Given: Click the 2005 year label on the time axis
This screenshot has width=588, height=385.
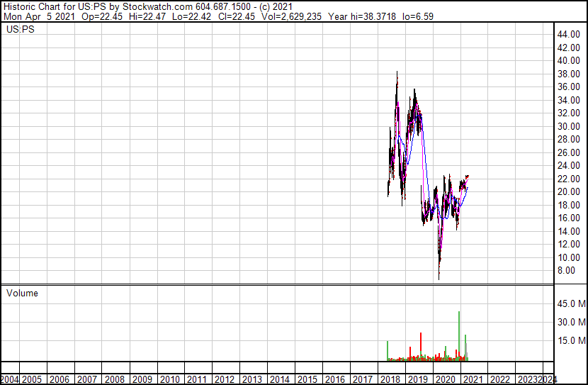Looking at the screenshot, I should tap(32, 379).
